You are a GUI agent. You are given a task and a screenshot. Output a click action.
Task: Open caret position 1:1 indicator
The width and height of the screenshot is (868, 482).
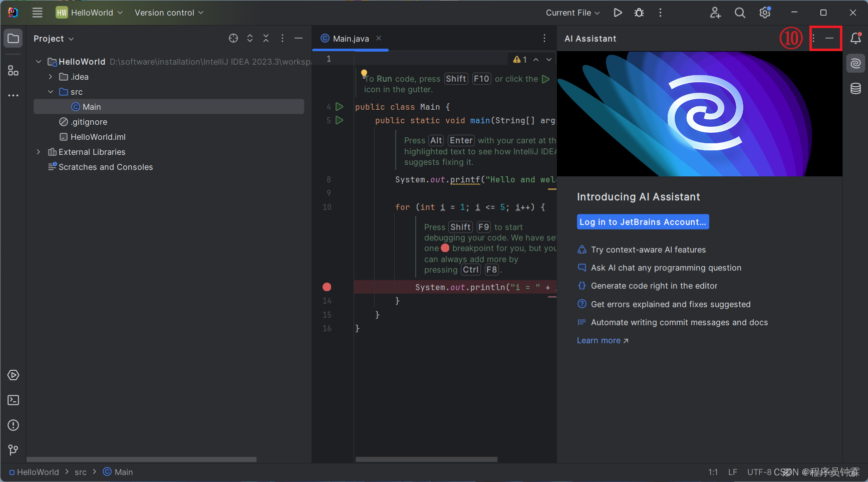click(x=713, y=472)
